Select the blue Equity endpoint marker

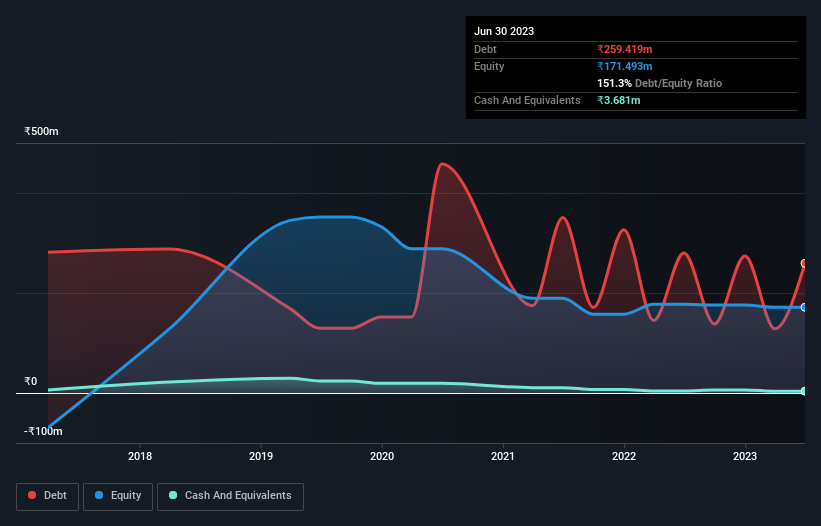[804, 307]
